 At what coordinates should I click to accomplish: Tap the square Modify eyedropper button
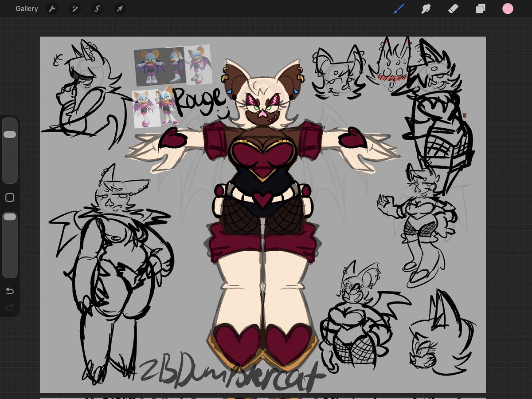point(10,198)
